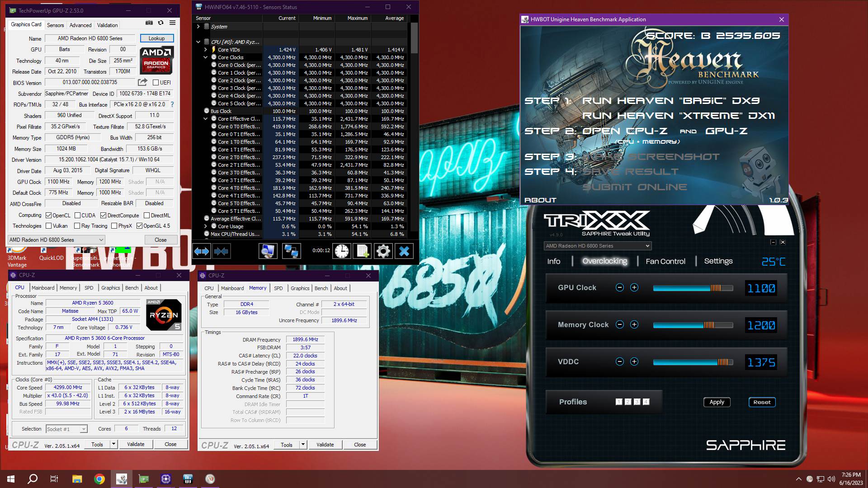Click HWiNFO collapse columns arrows icon

coord(221,251)
